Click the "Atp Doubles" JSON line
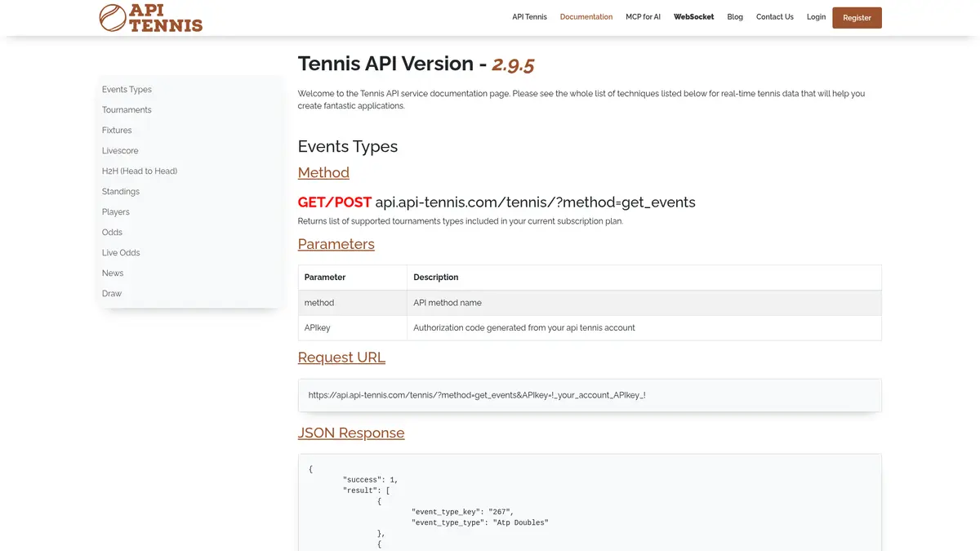This screenshot has height=551, width=980. (x=480, y=522)
